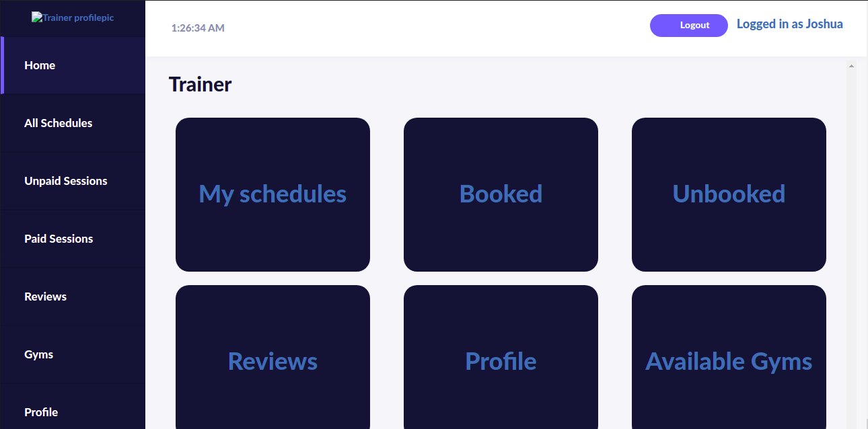Viewport: 868px width, 429px height.
Task: Click the Logout button
Action: click(689, 25)
